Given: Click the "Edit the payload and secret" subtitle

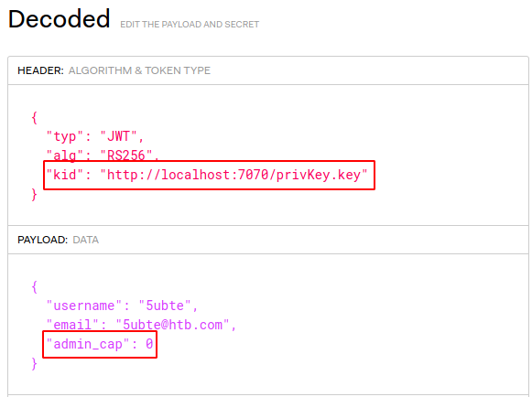Looking at the screenshot, I should (190, 25).
